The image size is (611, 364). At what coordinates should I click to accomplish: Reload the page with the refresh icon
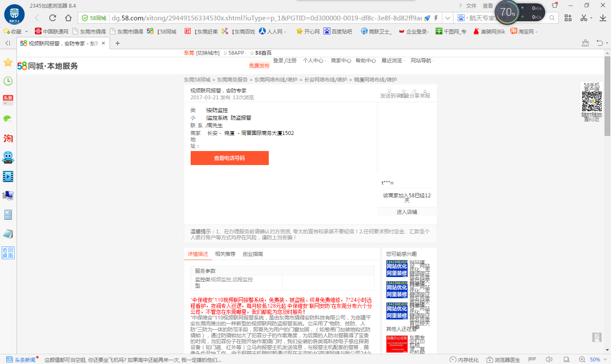(53, 18)
